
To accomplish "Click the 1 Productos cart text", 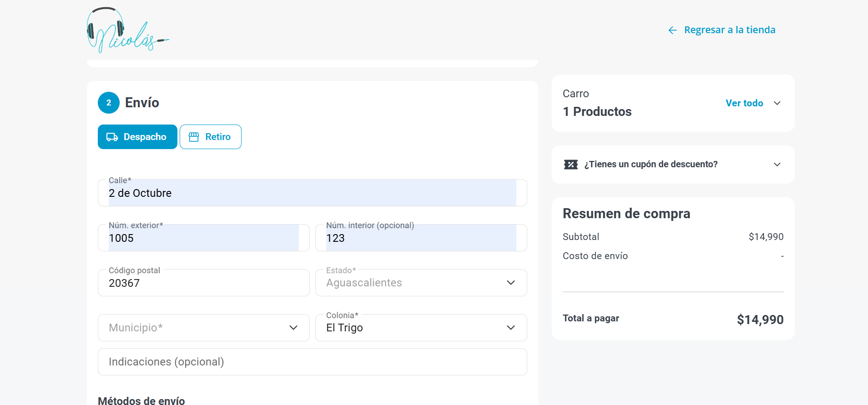I will [597, 112].
